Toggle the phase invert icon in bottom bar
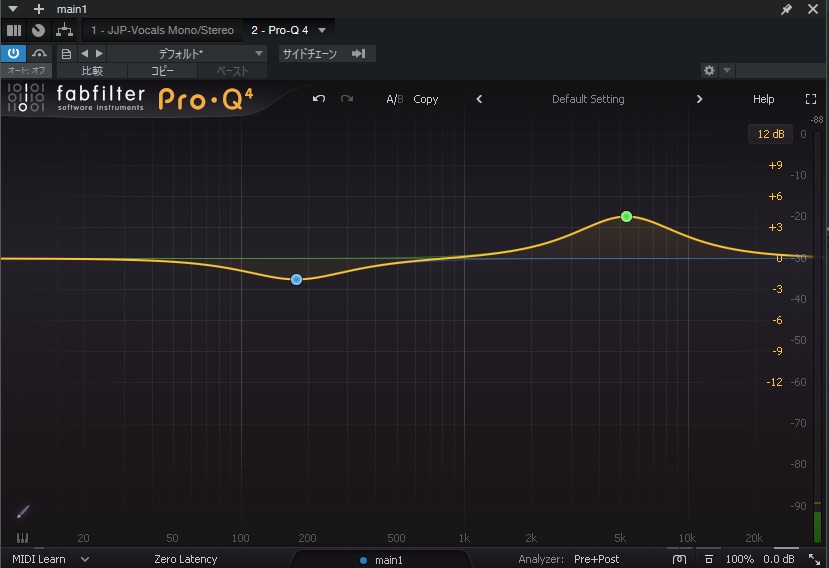The width and height of the screenshot is (829, 568). point(709,559)
